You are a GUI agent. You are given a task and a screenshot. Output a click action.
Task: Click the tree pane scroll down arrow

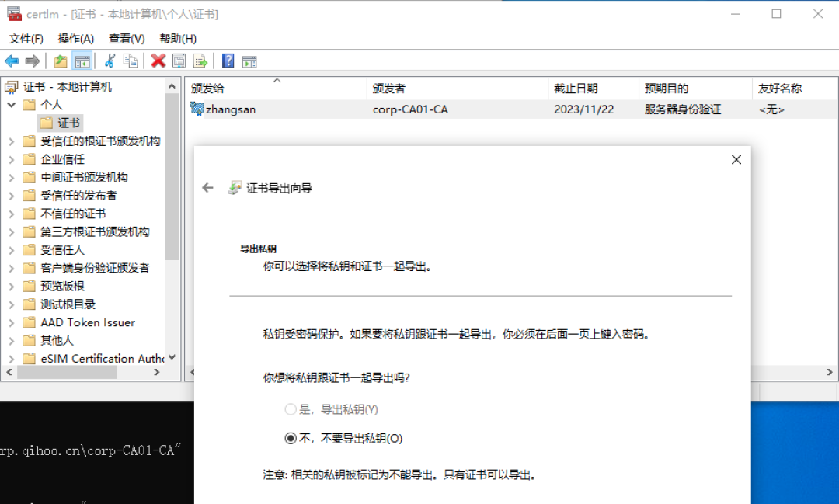(x=172, y=357)
